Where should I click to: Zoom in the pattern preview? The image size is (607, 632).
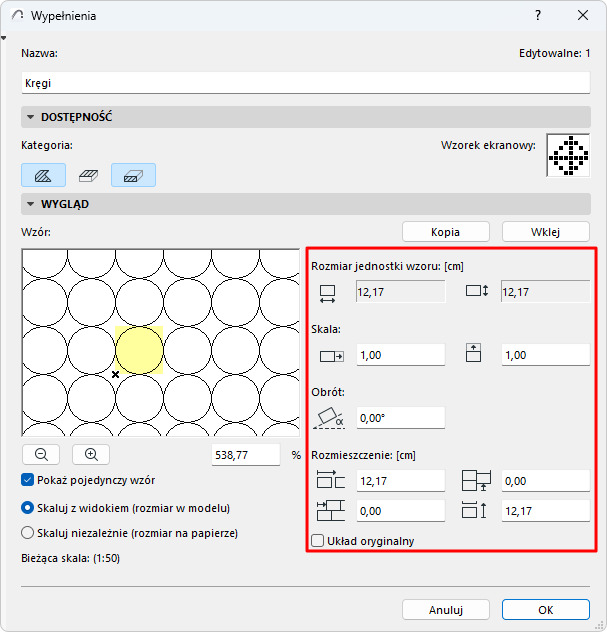tap(91, 455)
